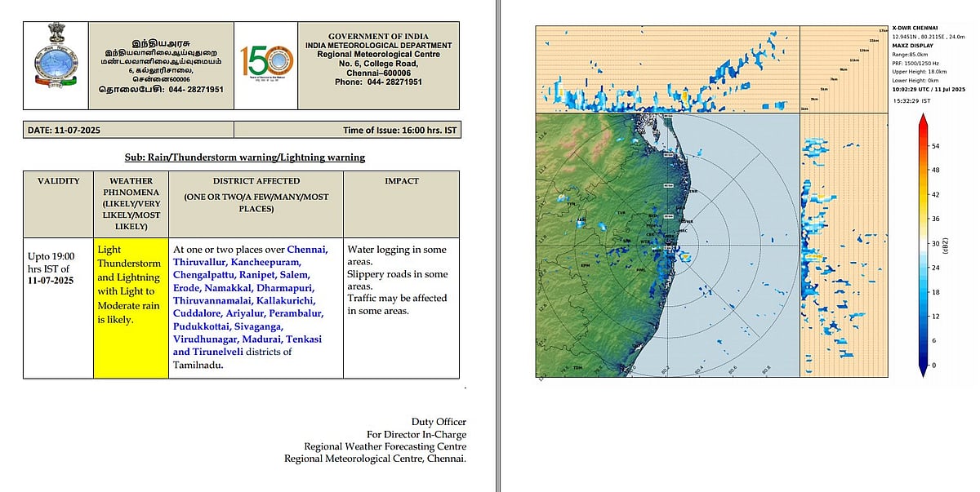Click the 54 dBZ mark on color scale
The image size is (980, 492).
[x=936, y=145]
